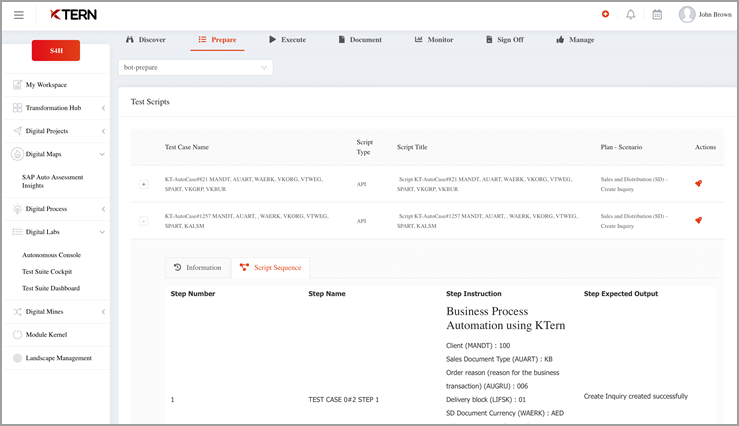Screen dimensions: 739x426
Task: Open Autonomous Console
Action: pos(51,255)
